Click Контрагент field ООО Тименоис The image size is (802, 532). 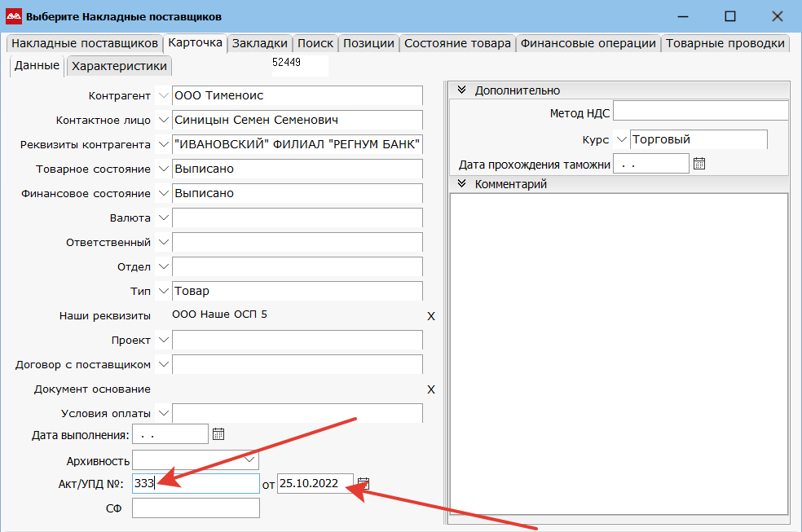tap(297, 95)
